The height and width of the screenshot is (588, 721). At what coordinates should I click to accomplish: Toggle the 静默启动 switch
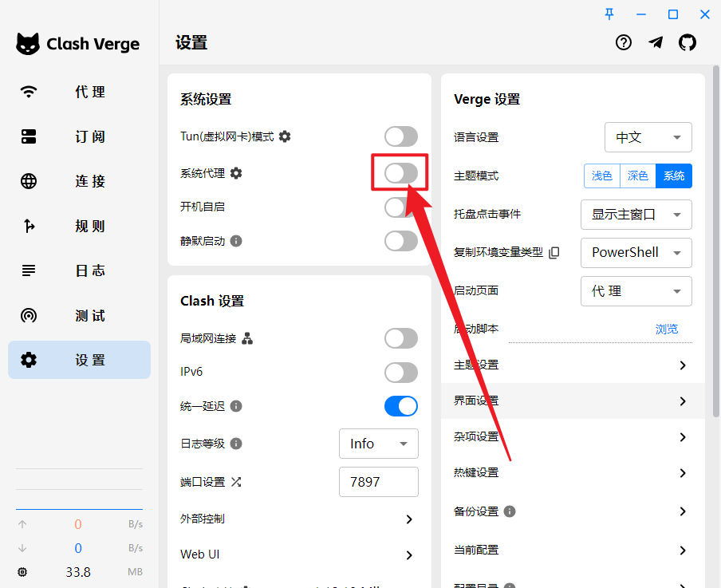pyautogui.click(x=401, y=241)
